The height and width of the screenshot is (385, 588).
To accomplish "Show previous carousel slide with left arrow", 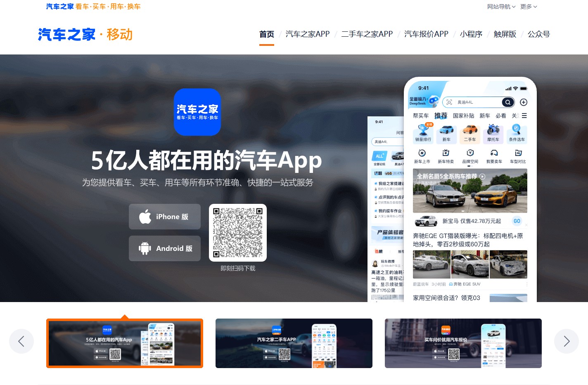I will pos(21,341).
